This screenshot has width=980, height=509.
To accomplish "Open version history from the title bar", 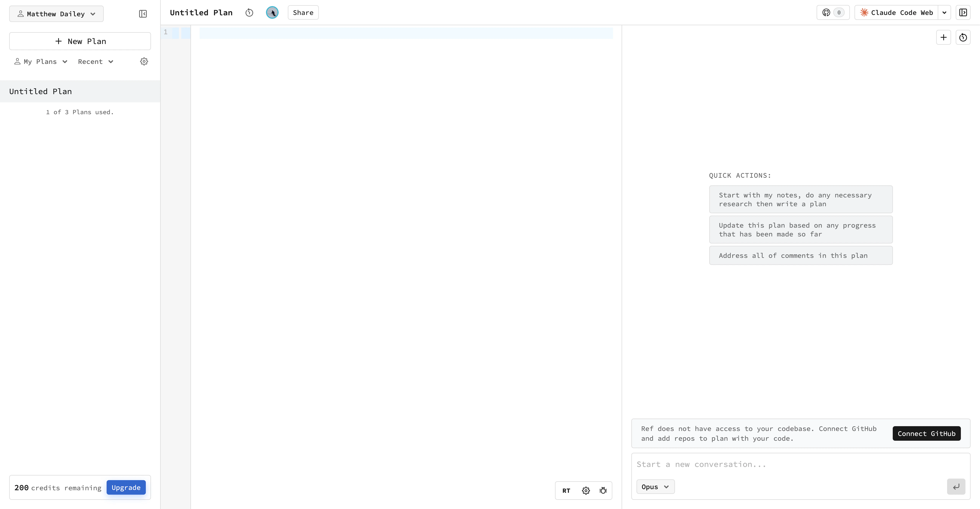I will (249, 13).
